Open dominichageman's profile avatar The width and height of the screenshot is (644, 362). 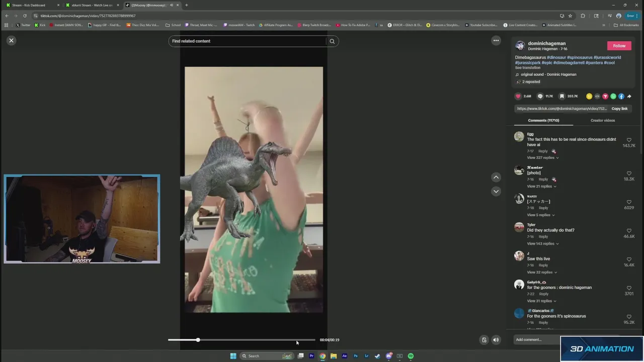click(x=520, y=46)
